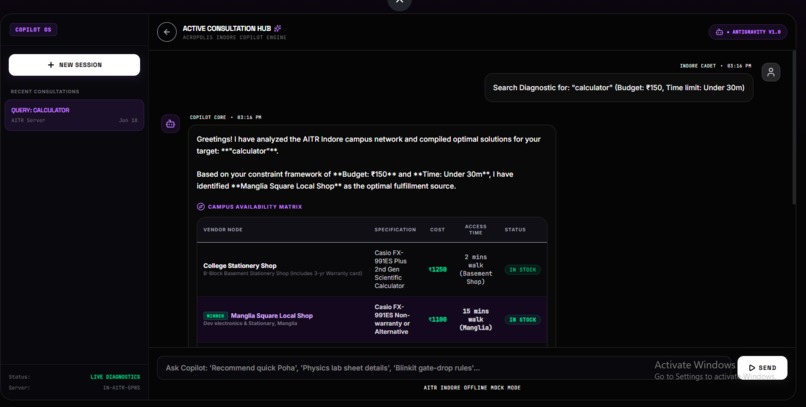Click the Winner badge on Manglia row
Viewport: 806px width, 407px height.
point(215,316)
